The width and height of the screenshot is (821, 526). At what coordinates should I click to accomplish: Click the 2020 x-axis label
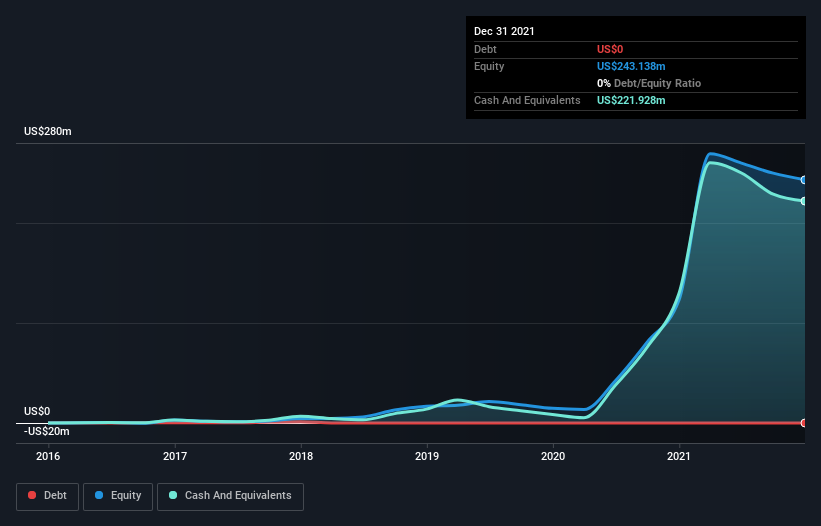[553, 456]
